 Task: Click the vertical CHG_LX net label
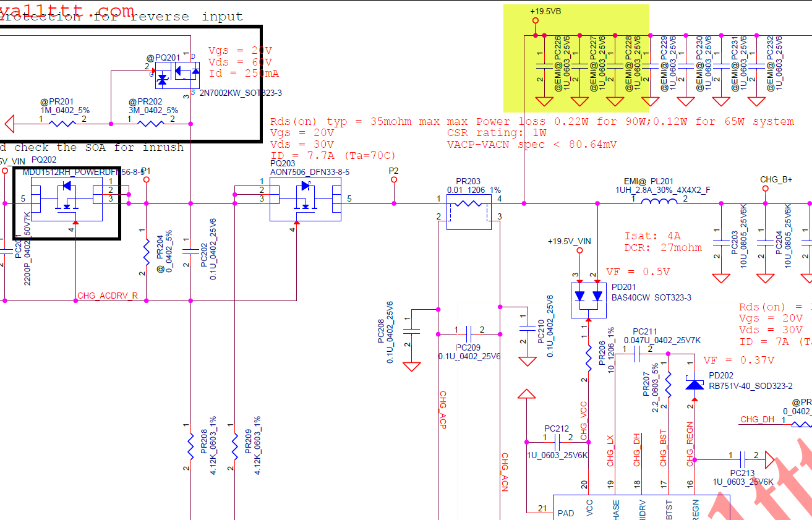tap(610, 451)
